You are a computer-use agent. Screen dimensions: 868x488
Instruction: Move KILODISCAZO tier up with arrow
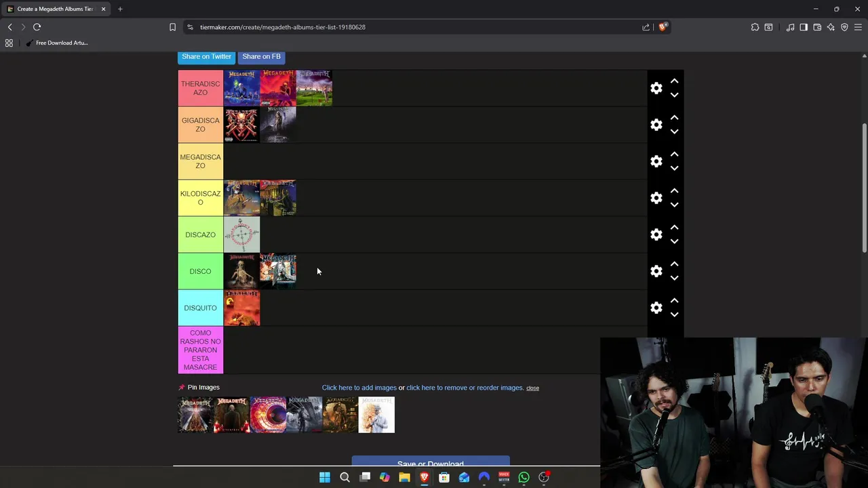coord(674,190)
